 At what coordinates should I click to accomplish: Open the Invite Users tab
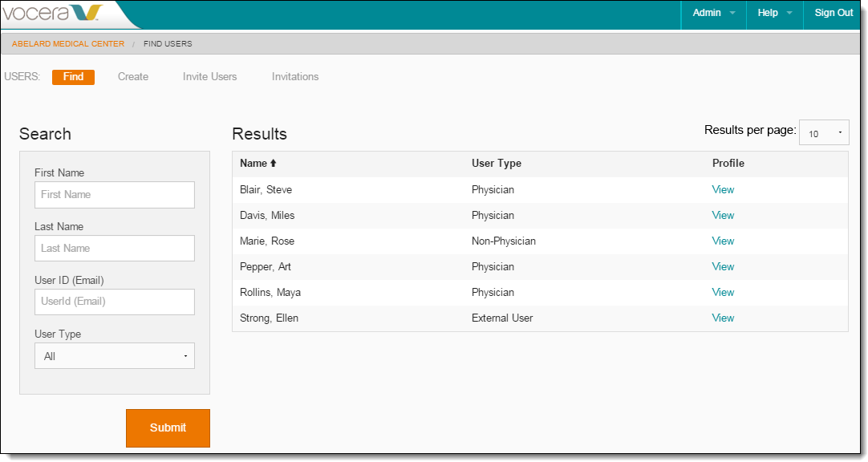(x=209, y=77)
